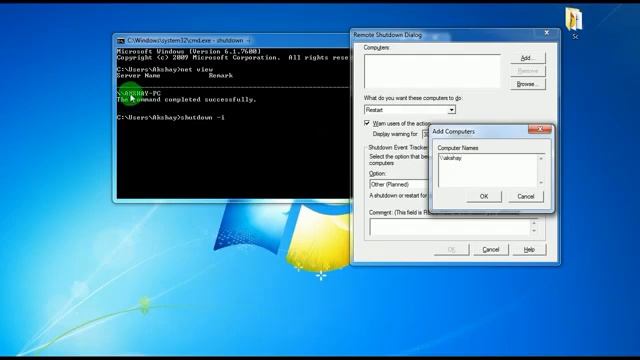640x360 pixels.
Task: Click the Restart combo box arrow
Action: pos(451,110)
